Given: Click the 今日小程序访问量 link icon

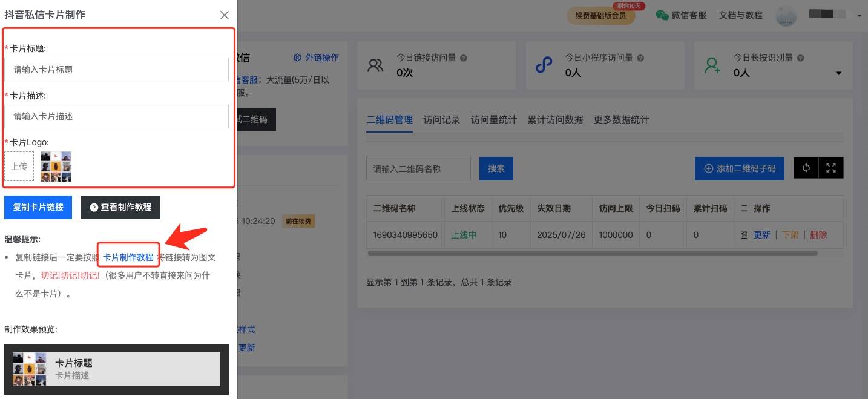Looking at the screenshot, I should click(x=545, y=64).
